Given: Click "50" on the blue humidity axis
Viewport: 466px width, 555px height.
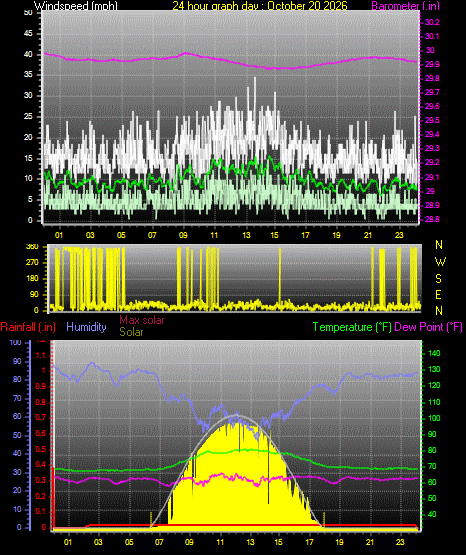Looking at the screenshot, I should [17, 435].
